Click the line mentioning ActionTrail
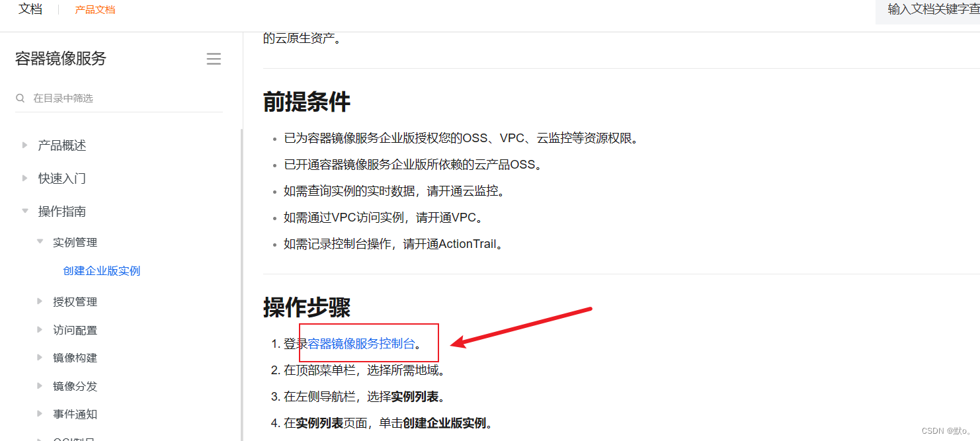This screenshot has width=980, height=441. tap(395, 244)
